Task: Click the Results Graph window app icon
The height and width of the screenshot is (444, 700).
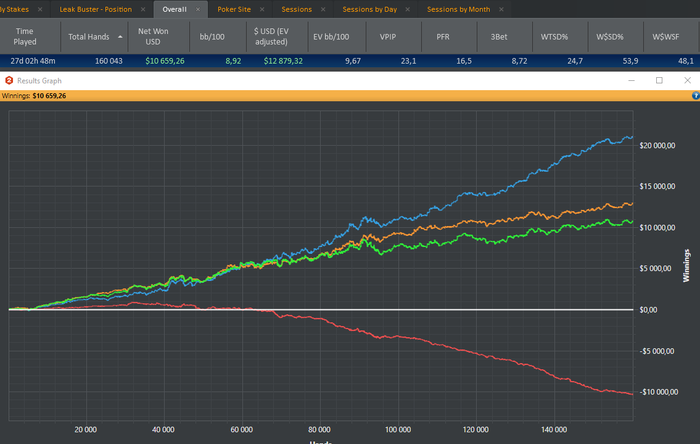Action: coord(9,80)
